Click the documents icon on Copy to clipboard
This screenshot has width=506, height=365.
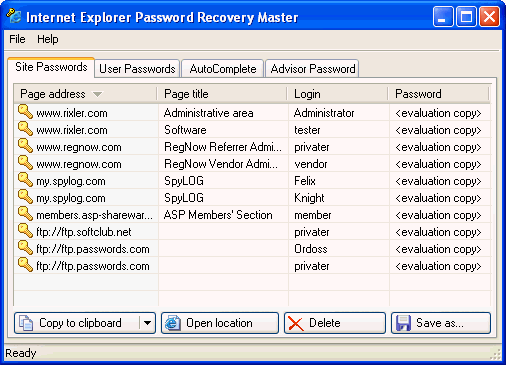pyautogui.click(x=26, y=323)
